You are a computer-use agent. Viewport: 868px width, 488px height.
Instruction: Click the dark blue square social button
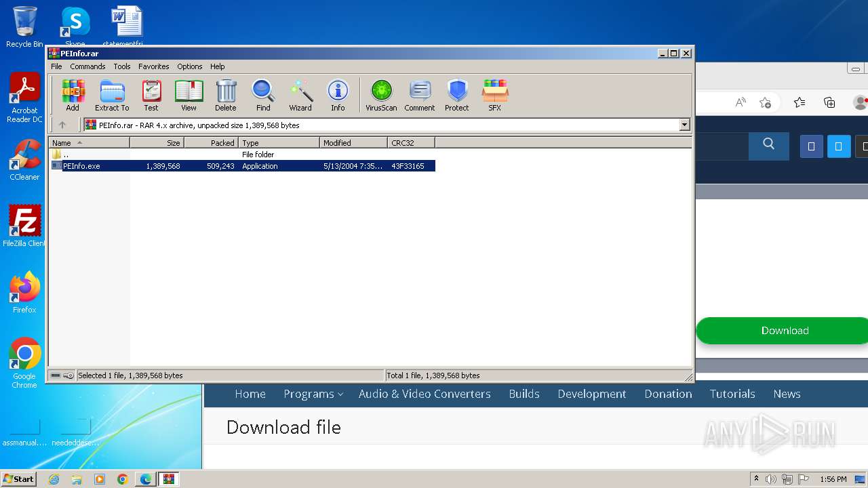[811, 146]
